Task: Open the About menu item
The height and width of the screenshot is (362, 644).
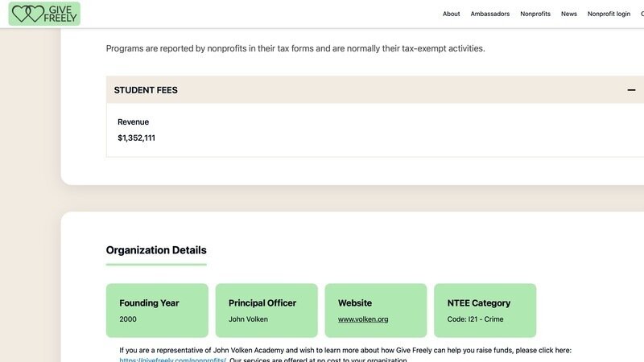Action: coord(452,14)
